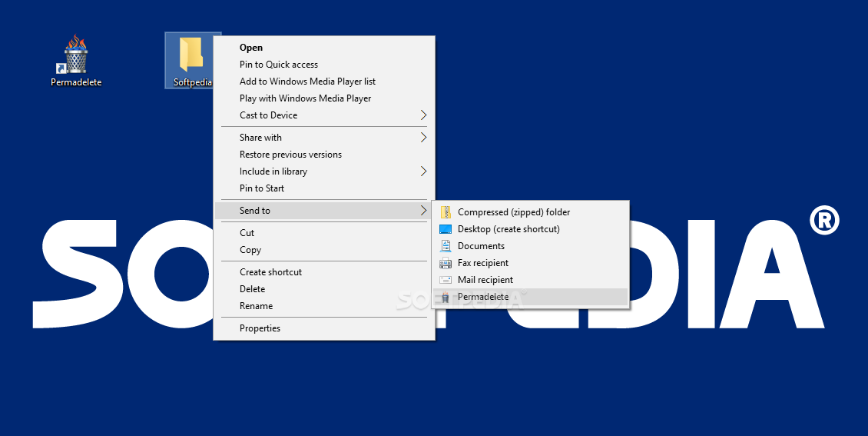The width and height of the screenshot is (868, 436).
Task: Click the Cast to Device menu entry
Action: coord(324,115)
